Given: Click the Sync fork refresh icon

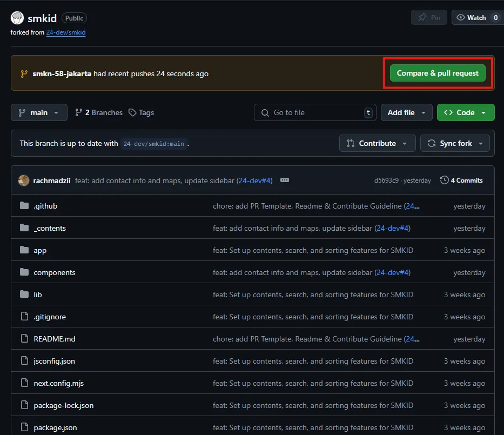Looking at the screenshot, I should coord(432,143).
